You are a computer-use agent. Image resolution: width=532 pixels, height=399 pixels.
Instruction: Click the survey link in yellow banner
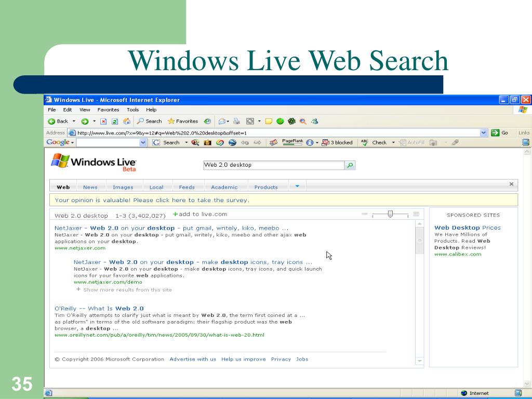(x=152, y=200)
